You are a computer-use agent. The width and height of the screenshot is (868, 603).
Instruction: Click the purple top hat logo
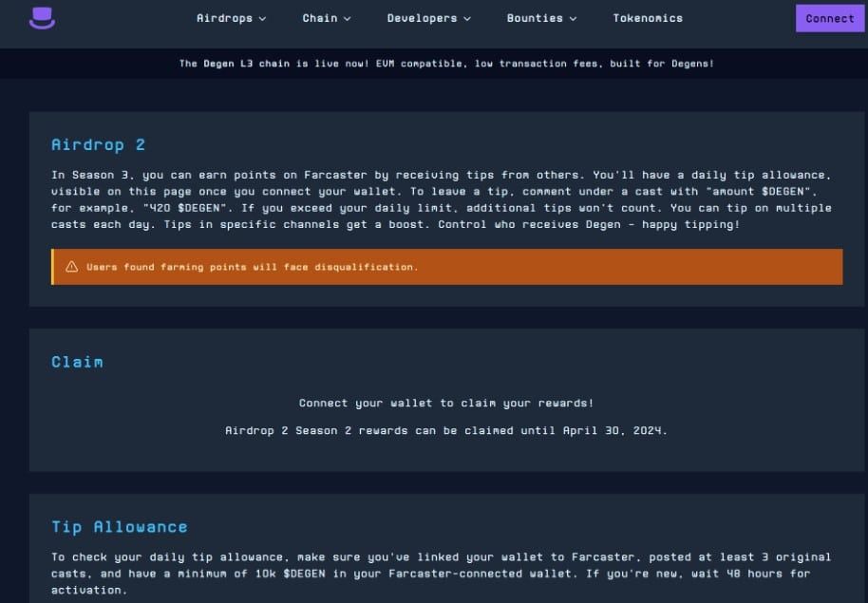[42, 18]
